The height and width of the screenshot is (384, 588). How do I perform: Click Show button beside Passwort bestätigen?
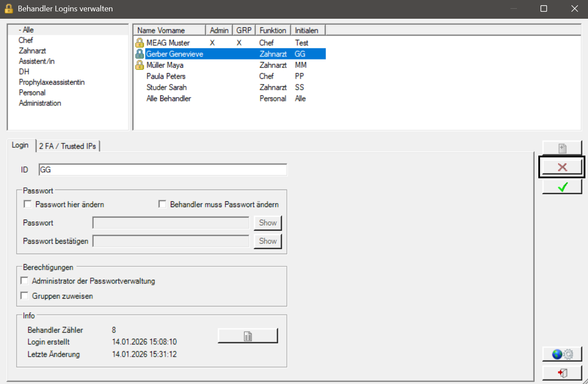click(268, 241)
